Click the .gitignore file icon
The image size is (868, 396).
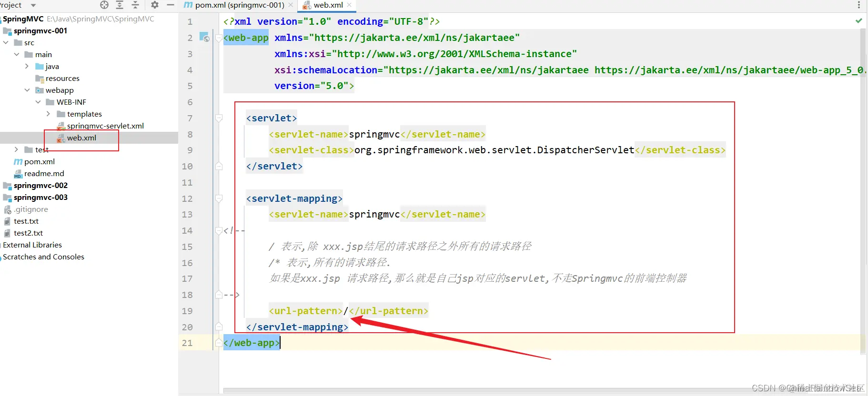click(x=7, y=209)
